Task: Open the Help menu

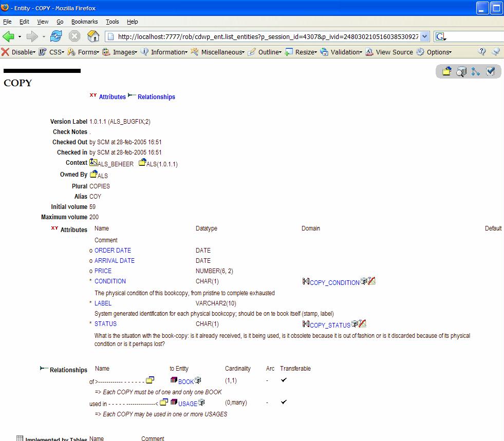Action: pyautogui.click(x=132, y=22)
